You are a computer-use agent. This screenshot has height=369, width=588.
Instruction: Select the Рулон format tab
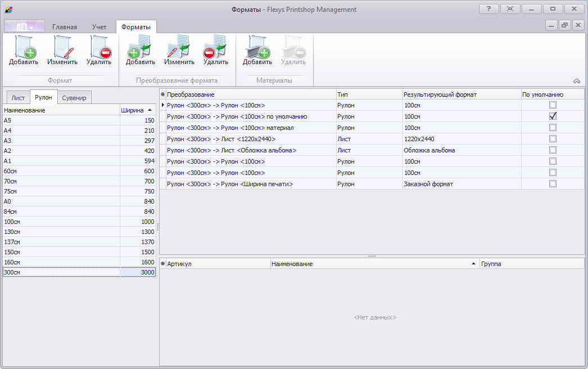pyautogui.click(x=43, y=97)
